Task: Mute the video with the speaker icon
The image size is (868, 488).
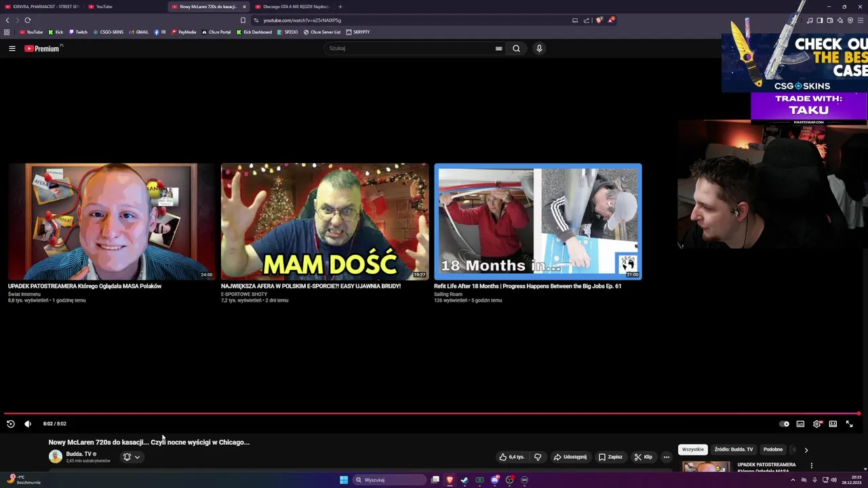Action: [28, 424]
